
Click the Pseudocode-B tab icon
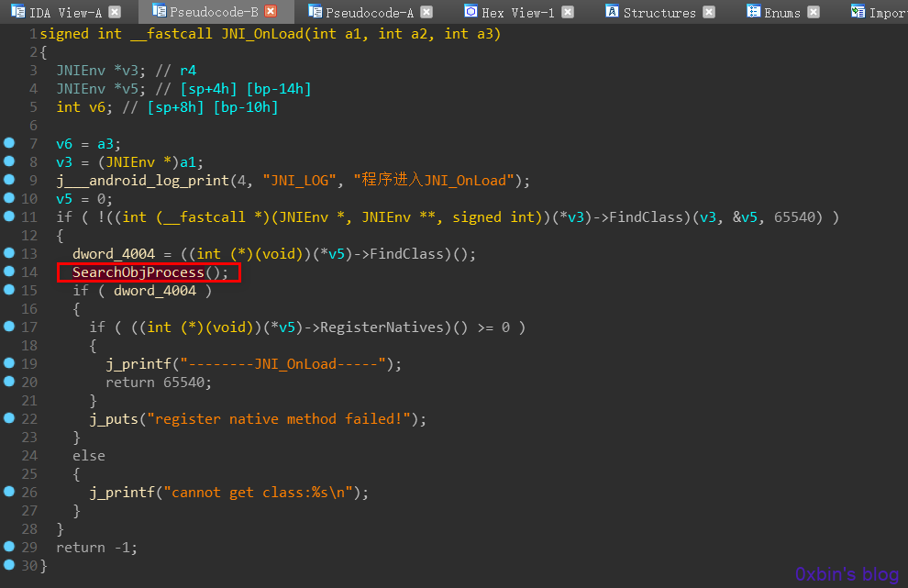[x=160, y=10]
